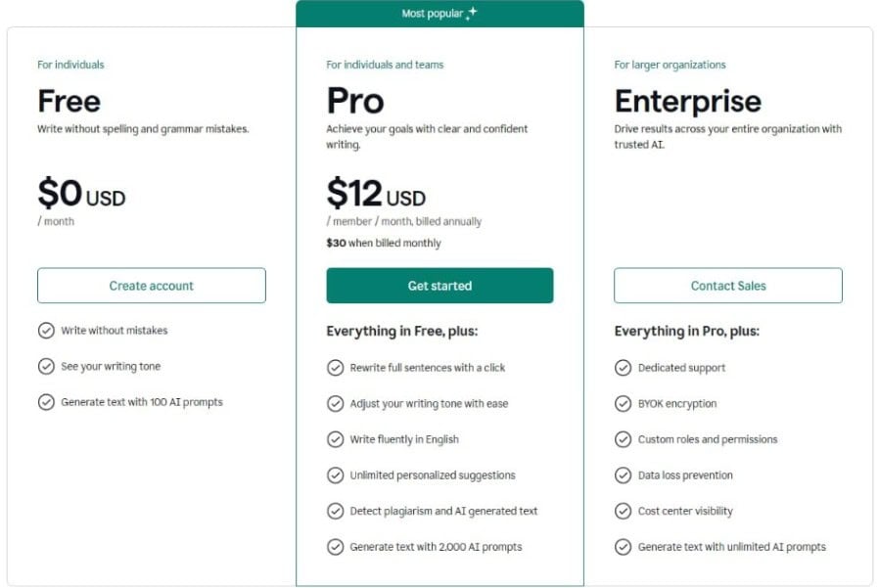This screenshot has width=879, height=588.
Task: Select the checkmark beside Custom roles and permissions
Action: click(x=623, y=439)
